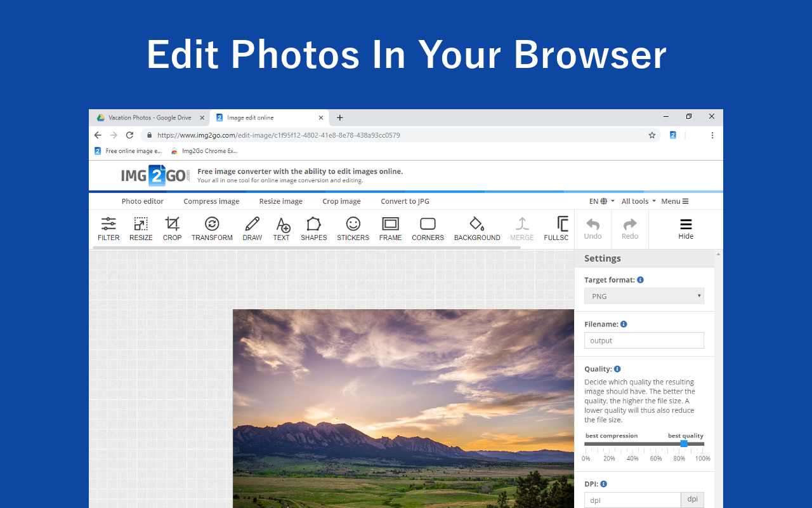Open the EN language dropdown

point(601,201)
